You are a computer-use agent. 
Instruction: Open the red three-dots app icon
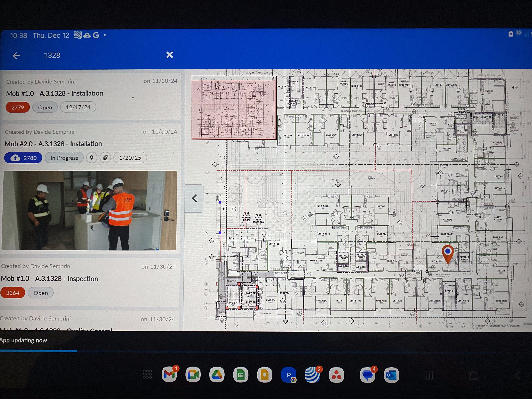(x=336, y=375)
